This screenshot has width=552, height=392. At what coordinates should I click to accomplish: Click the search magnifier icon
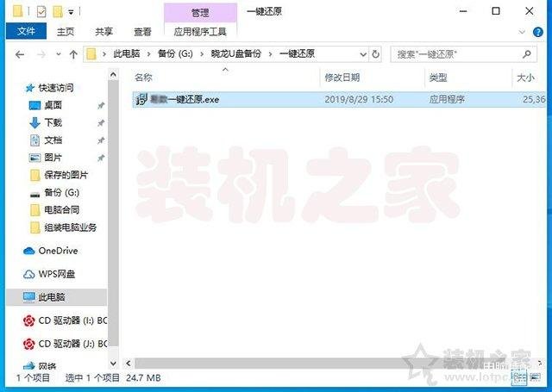coord(527,54)
